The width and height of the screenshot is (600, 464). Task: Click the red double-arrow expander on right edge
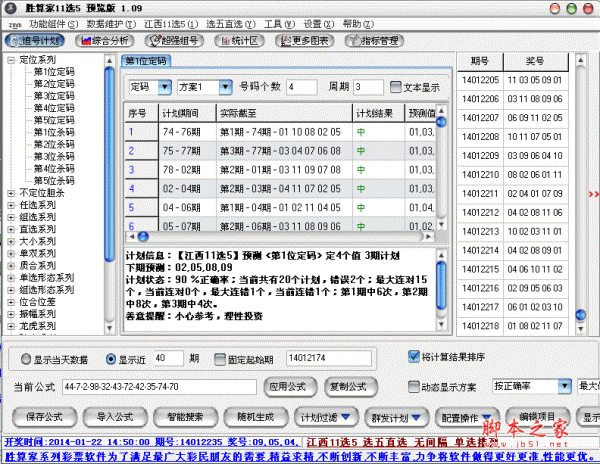click(x=593, y=194)
